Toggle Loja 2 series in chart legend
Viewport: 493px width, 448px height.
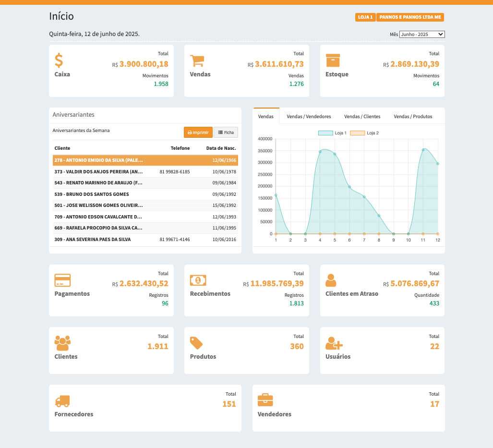pyautogui.click(x=364, y=133)
